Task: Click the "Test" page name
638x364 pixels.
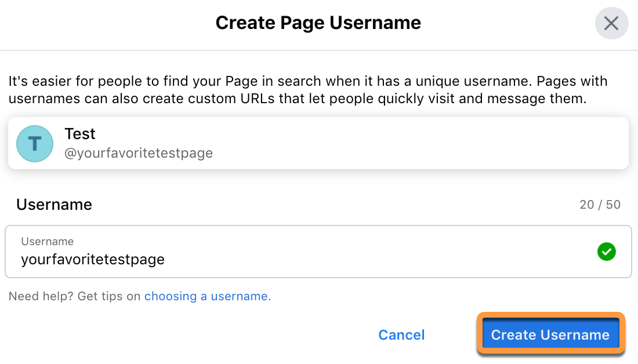Action: tap(80, 134)
